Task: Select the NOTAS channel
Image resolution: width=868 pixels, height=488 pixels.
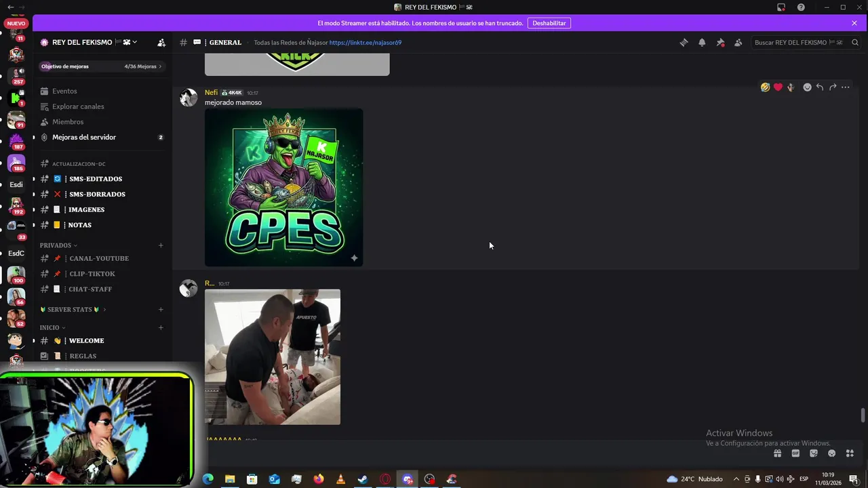Action: click(x=102, y=225)
